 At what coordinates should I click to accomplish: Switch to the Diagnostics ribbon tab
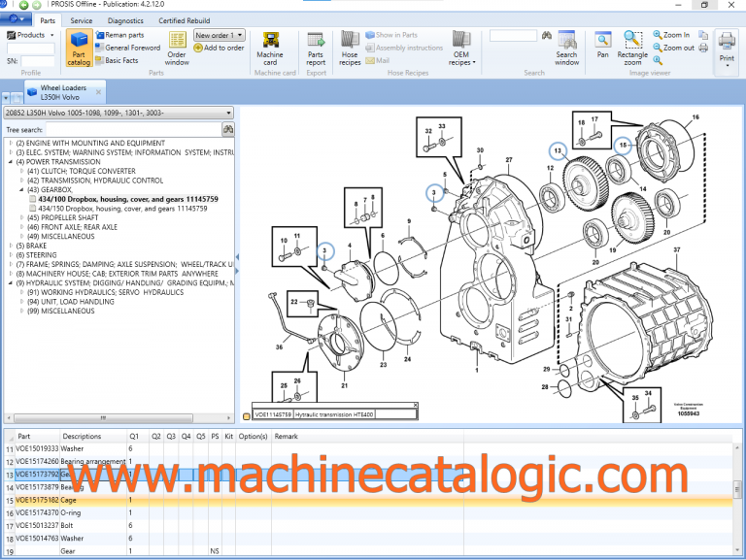coord(125,20)
